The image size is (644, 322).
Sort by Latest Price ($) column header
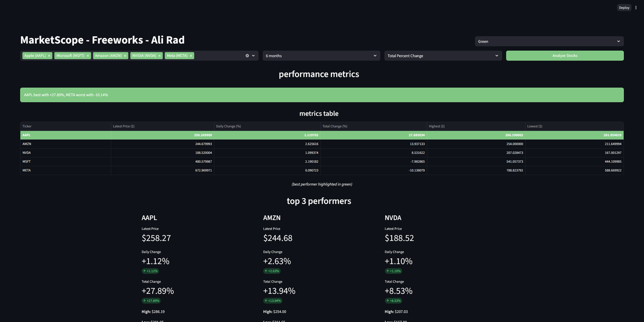click(163, 126)
